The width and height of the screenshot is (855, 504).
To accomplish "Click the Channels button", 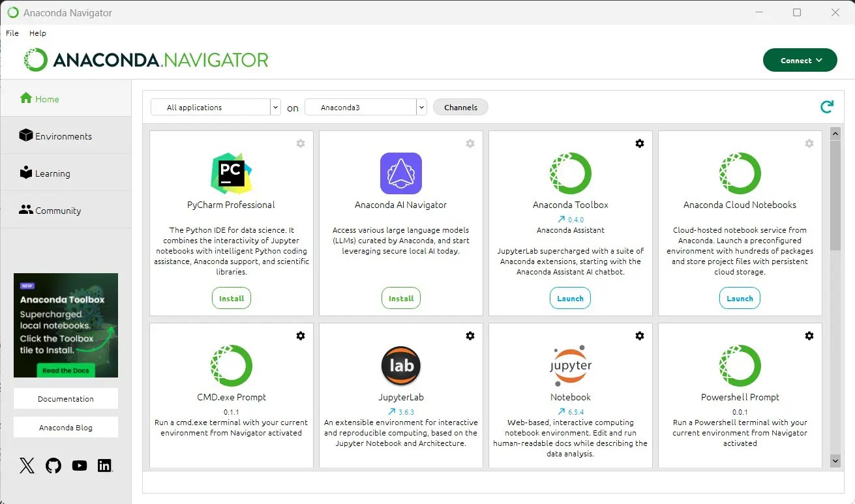I will click(x=460, y=108).
